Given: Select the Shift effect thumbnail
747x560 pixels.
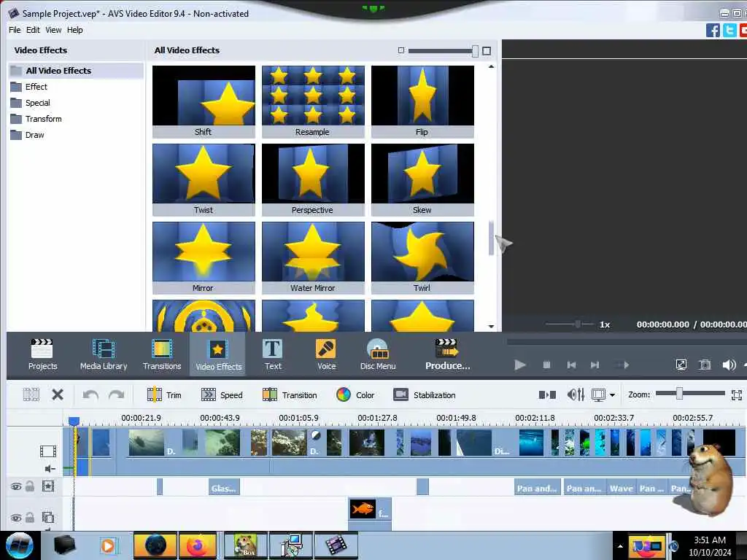Looking at the screenshot, I should point(204,101).
